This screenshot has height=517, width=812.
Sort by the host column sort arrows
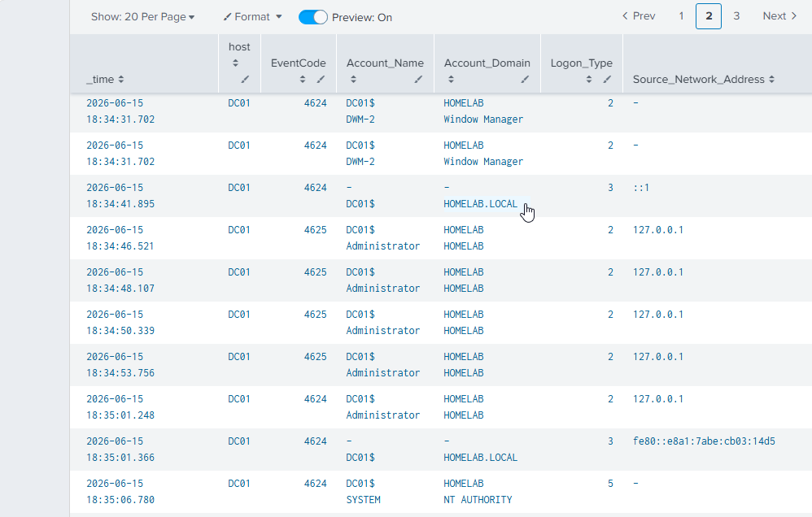click(236, 63)
